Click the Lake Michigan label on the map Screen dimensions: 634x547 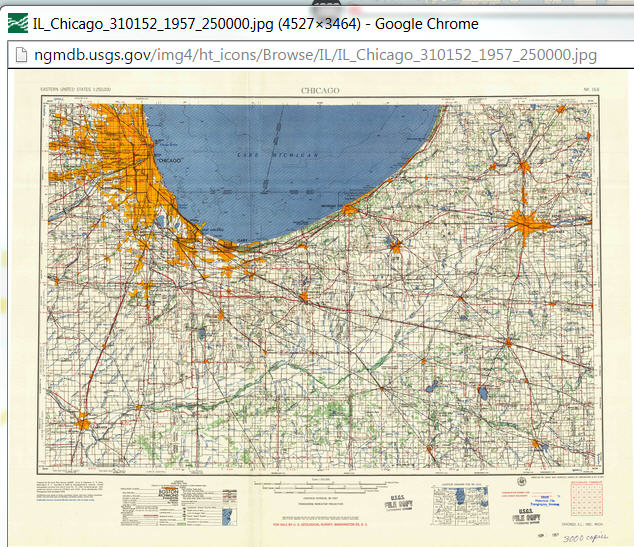pyautogui.click(x=278, y=155)
